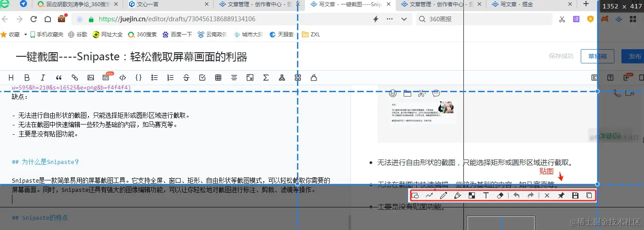Click the Snipaste的特点 heading in the editor

tap(40, 218)
